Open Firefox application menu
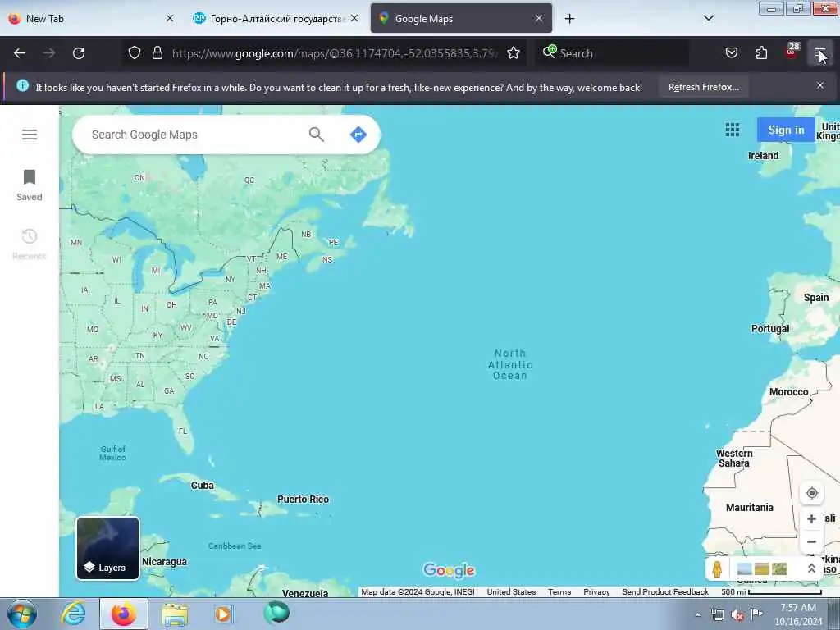Image resolution: width=840 pixels, height=630 pixels. point(820,53)
